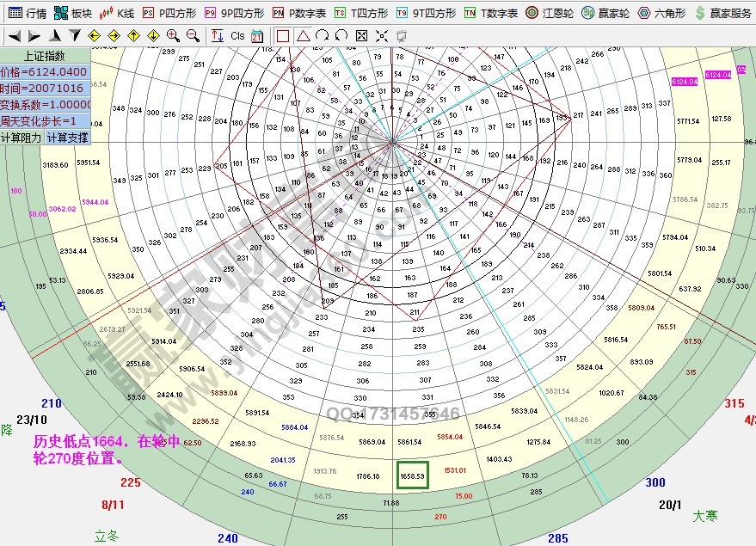Click the black right arrow icon
756x546 pixels.
[x=34, y=35]
